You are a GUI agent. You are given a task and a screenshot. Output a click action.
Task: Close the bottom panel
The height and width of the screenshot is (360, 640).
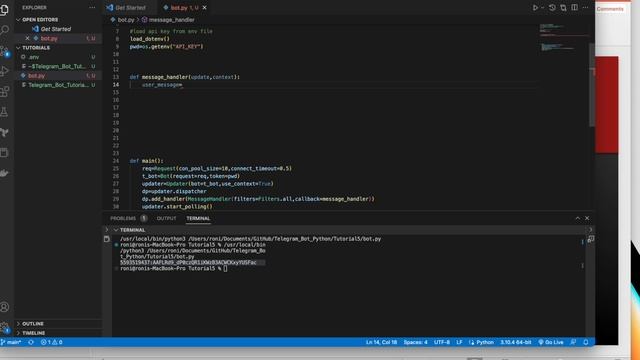click(x=587, y=218)
